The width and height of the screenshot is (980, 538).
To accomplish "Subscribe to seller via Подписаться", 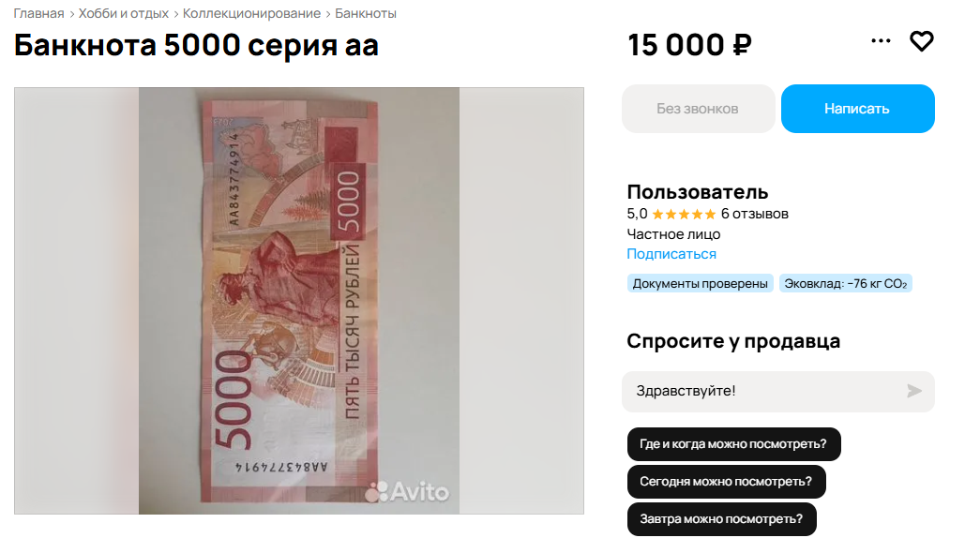I will 671,254.
